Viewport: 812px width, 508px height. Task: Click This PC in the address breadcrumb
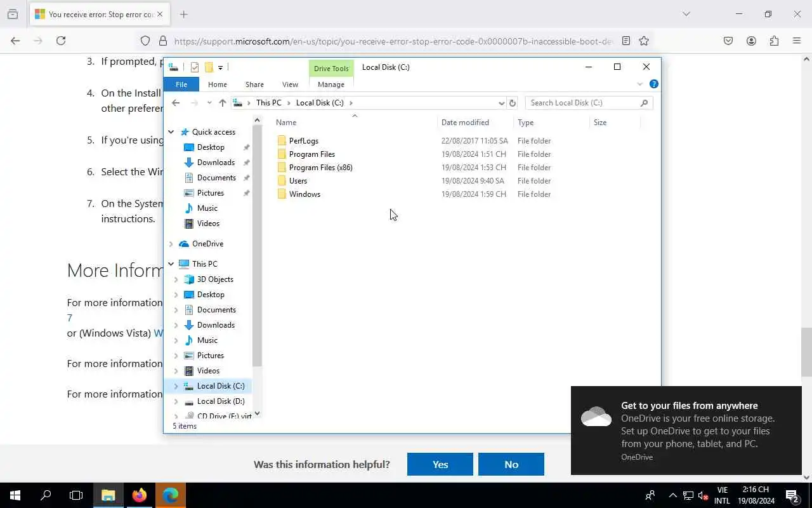pyautogui.click(x=268, y=103)
